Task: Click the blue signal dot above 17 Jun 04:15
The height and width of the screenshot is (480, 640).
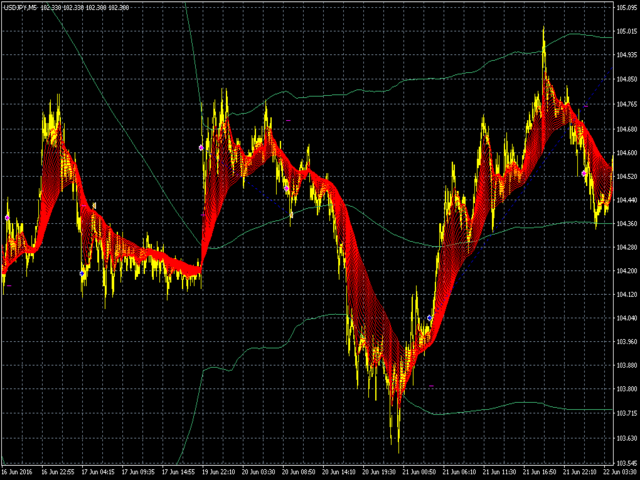Action: (82, 273)
